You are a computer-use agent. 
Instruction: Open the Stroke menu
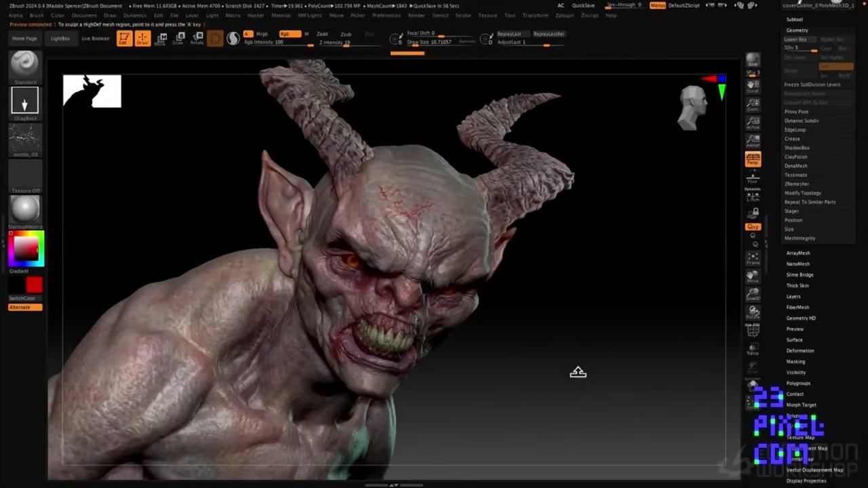pyautogui.click(x=463, y=15)
